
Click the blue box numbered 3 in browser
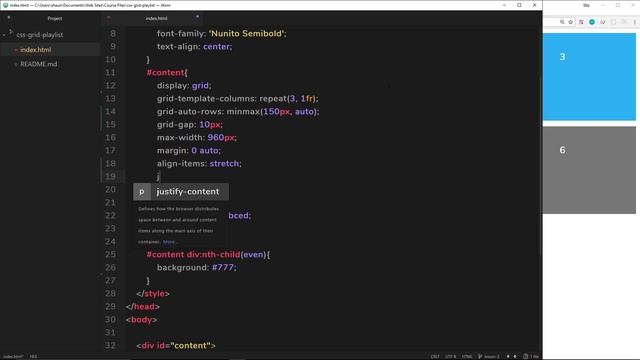589,77
